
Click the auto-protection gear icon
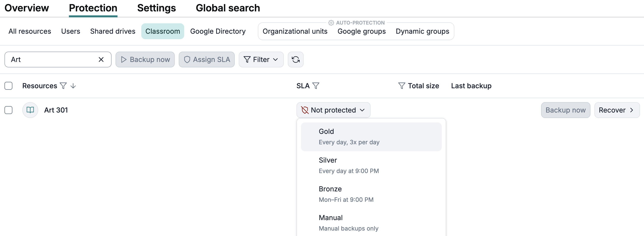click(331, 23)
